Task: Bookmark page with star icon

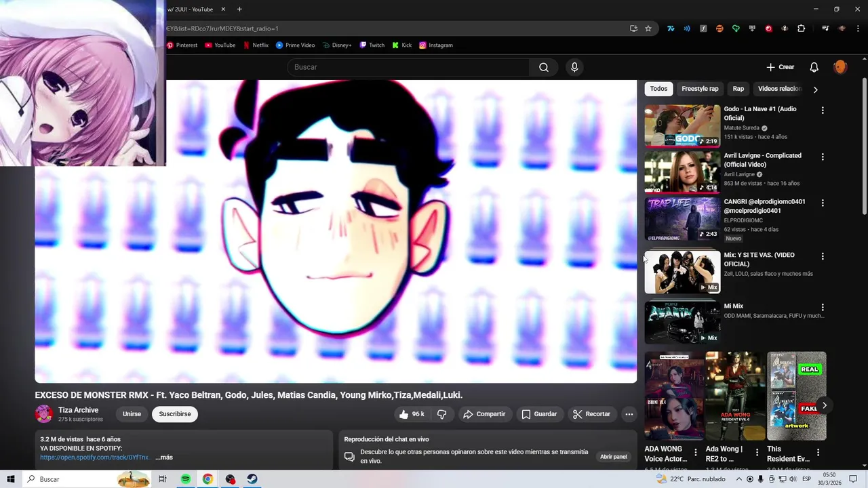Action: tap(648, 28)
